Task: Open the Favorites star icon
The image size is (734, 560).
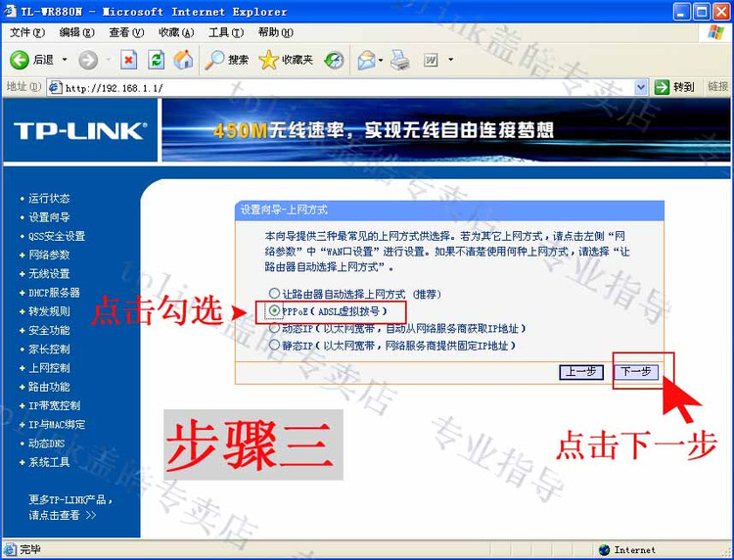Action: (269, 60)
